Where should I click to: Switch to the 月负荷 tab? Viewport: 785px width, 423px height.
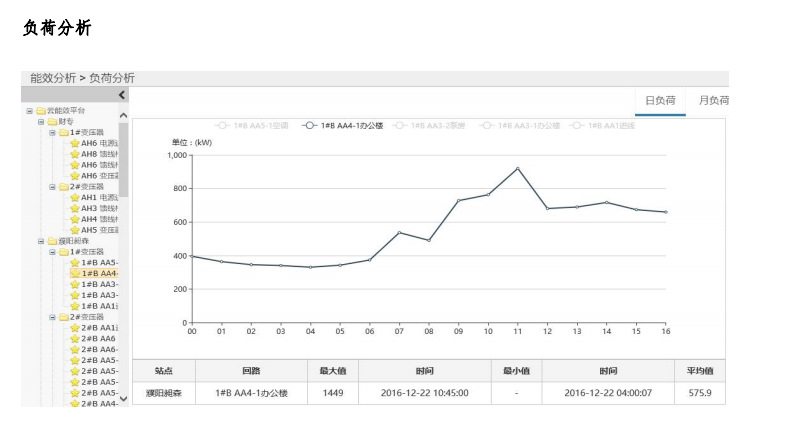(713, 101)
